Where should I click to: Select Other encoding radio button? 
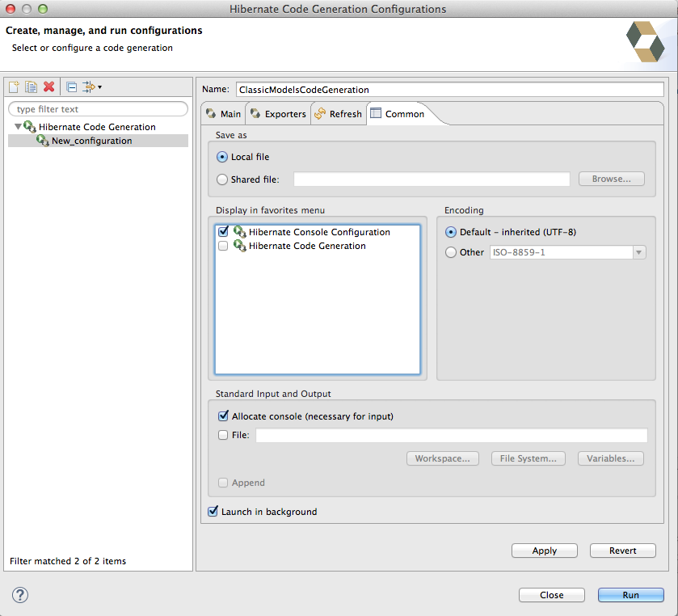[451, 252]
